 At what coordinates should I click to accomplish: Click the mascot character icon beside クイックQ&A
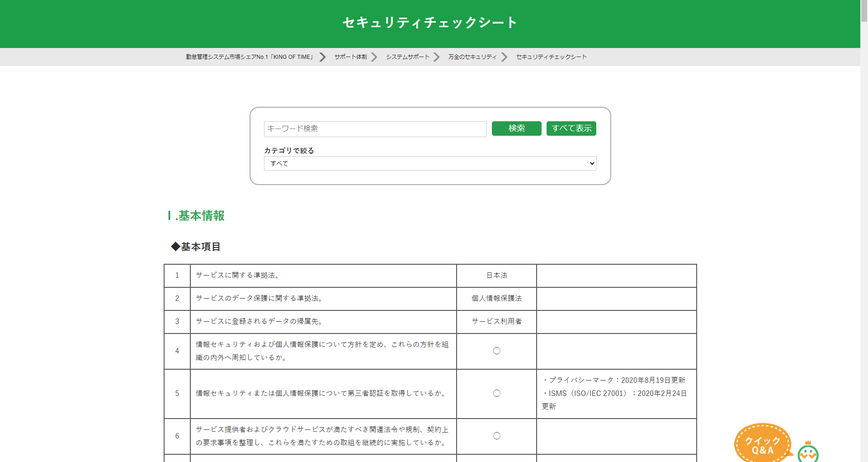point(808,452)
